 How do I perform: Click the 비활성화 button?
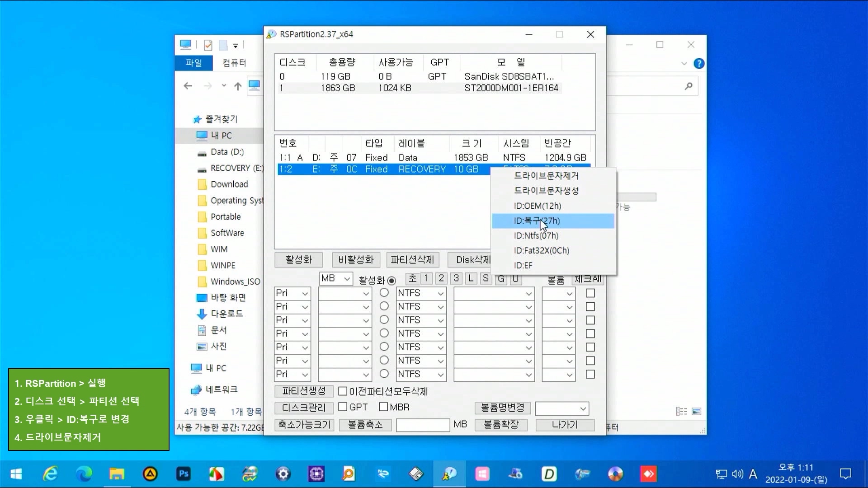click(x=356, y=260)
